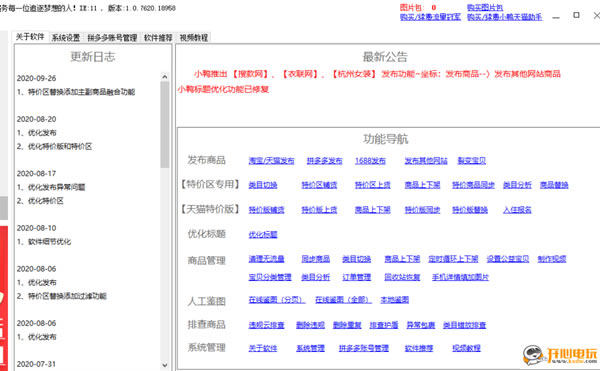Open 拼多多发布 link
This screenshot has height=371, width=600.
point(324,161)
